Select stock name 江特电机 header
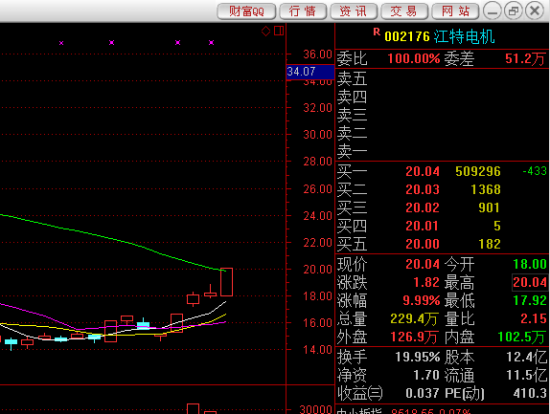The width and height of the screenshot is (550, 414). [x=464, y=37]
